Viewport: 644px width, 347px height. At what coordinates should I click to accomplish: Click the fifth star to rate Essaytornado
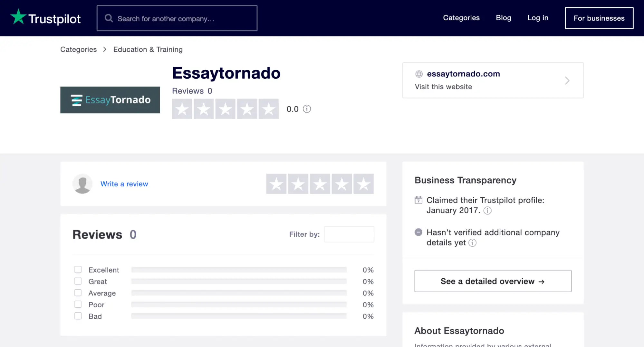tap(363, 183)
